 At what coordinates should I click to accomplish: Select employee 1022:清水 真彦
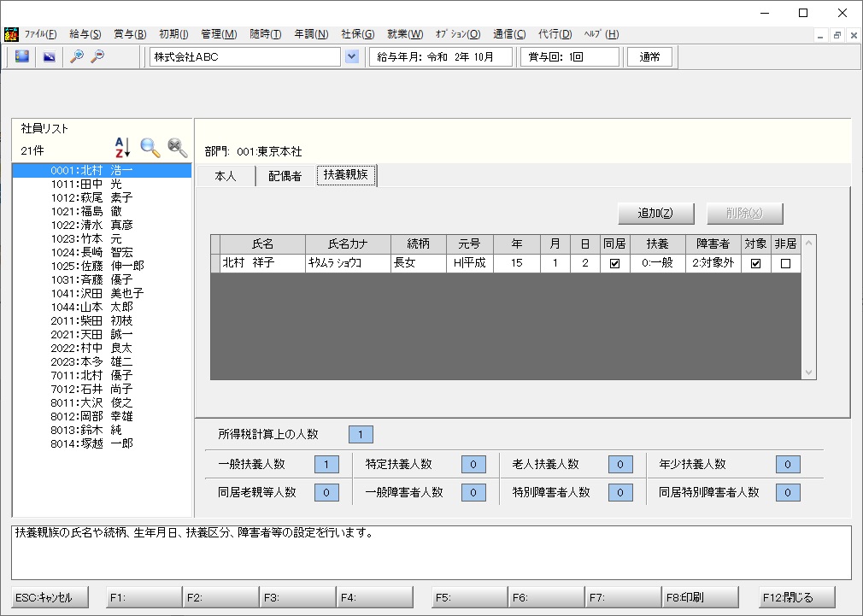coord(102,226)
